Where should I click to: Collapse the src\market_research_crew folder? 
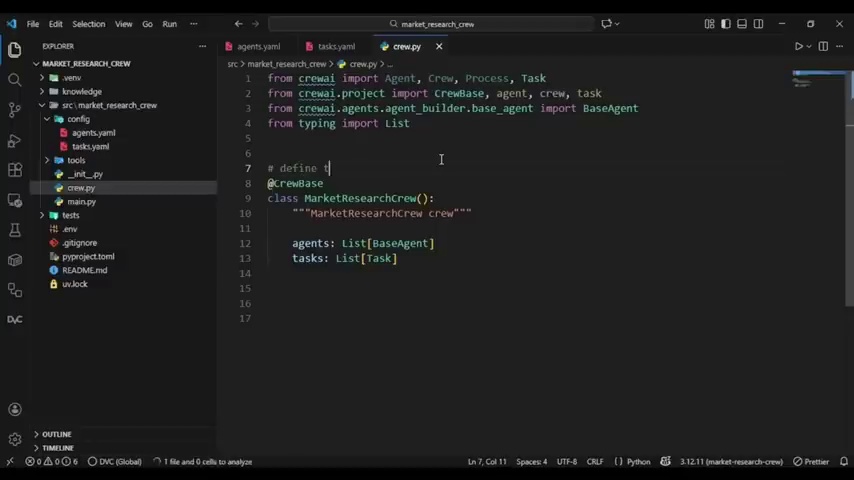[42, 105]
